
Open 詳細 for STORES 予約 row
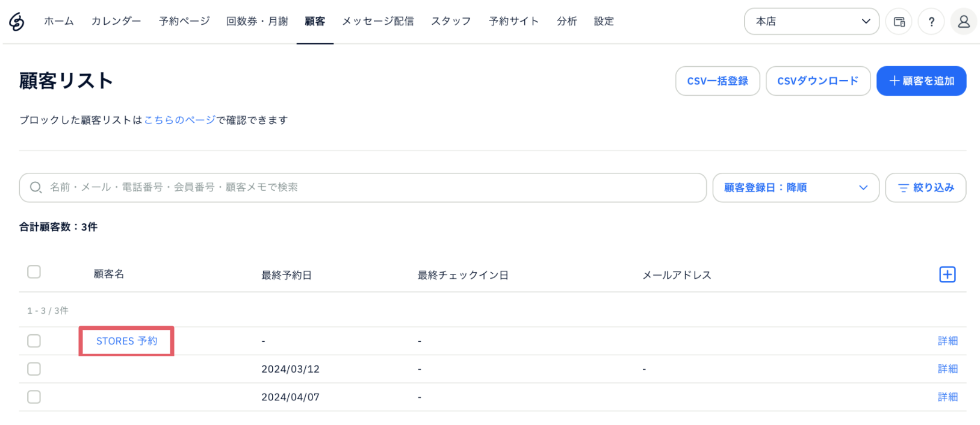(947, 341)
